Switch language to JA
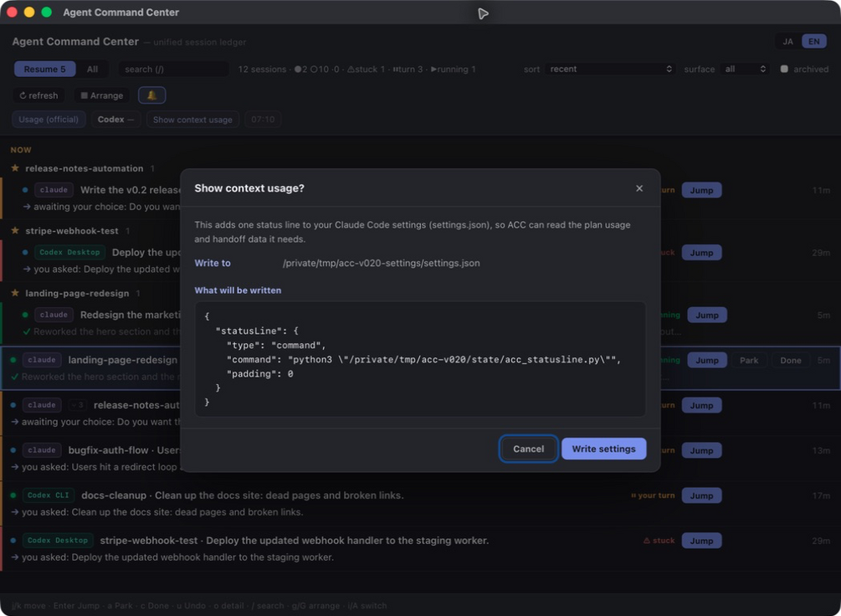This screenshot has height=616, width=841. pyautogui.click(x=788, y=41)
